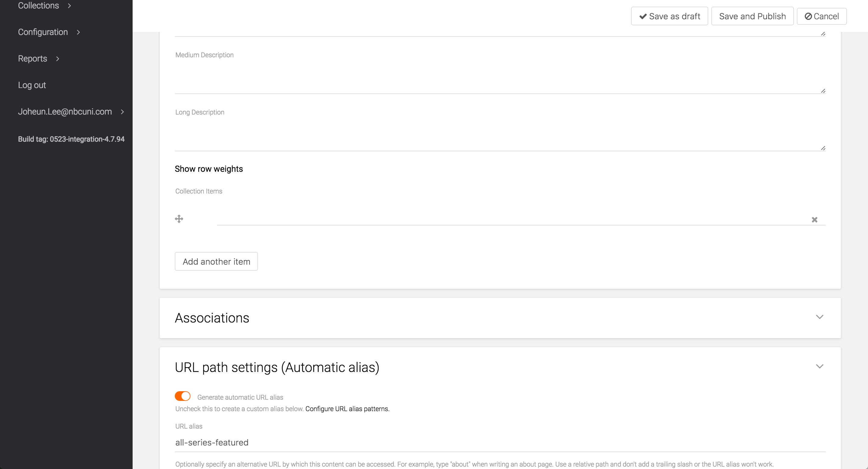Disable Generate automatic URL alias toggle
The width and height of the screenshot is (868, 469).
[x=183, y=396]
